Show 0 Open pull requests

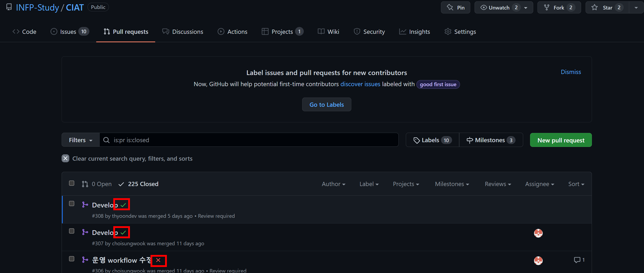pos(97,184)
